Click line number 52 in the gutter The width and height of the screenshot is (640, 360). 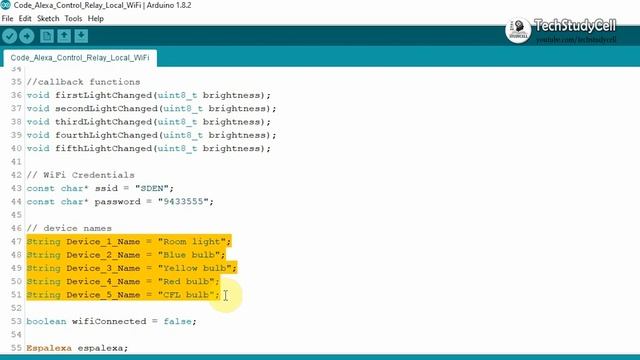point(16,308)
